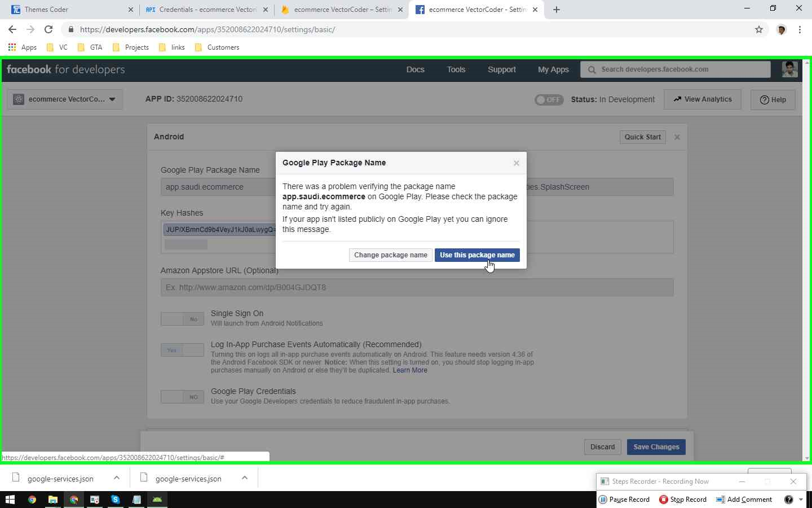Open File Explorer from taskbar

[52, 500]
